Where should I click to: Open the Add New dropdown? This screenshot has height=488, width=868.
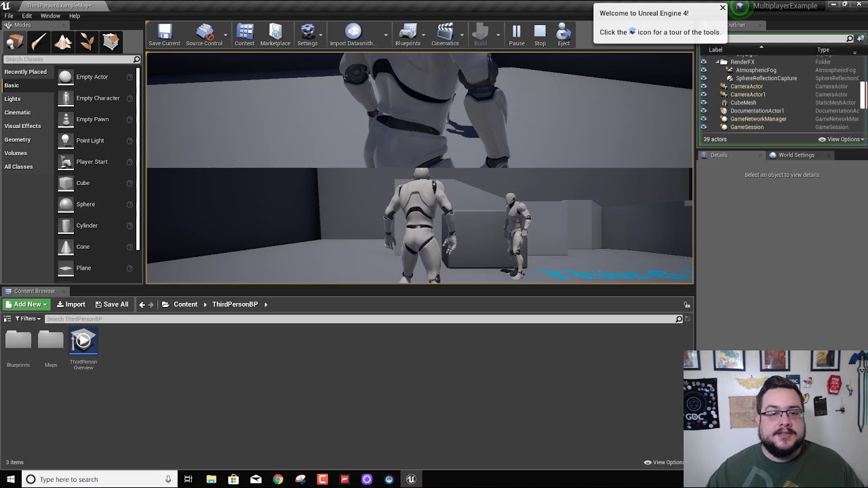(26, 304)
